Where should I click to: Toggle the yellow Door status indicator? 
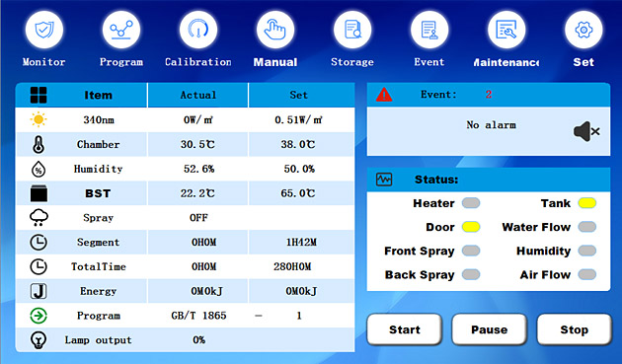471,227
